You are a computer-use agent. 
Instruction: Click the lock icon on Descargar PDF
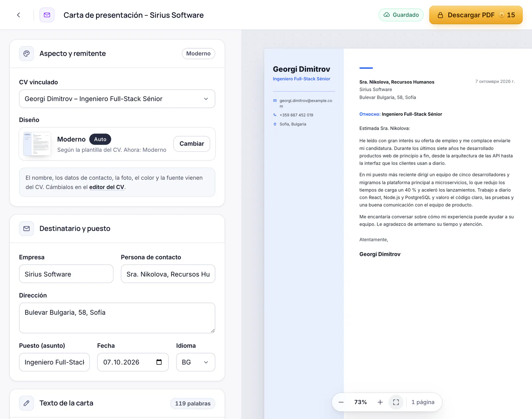point(440,15)
